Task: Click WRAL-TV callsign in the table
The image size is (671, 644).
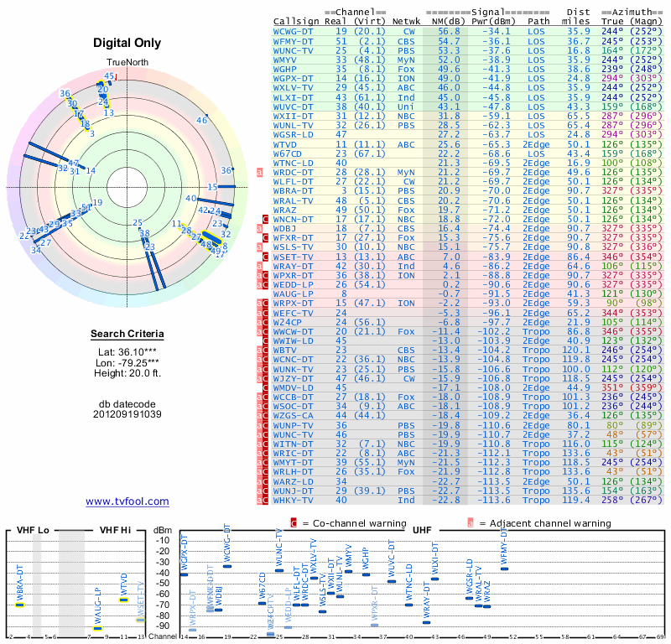Action: click(x=293, y=200)
